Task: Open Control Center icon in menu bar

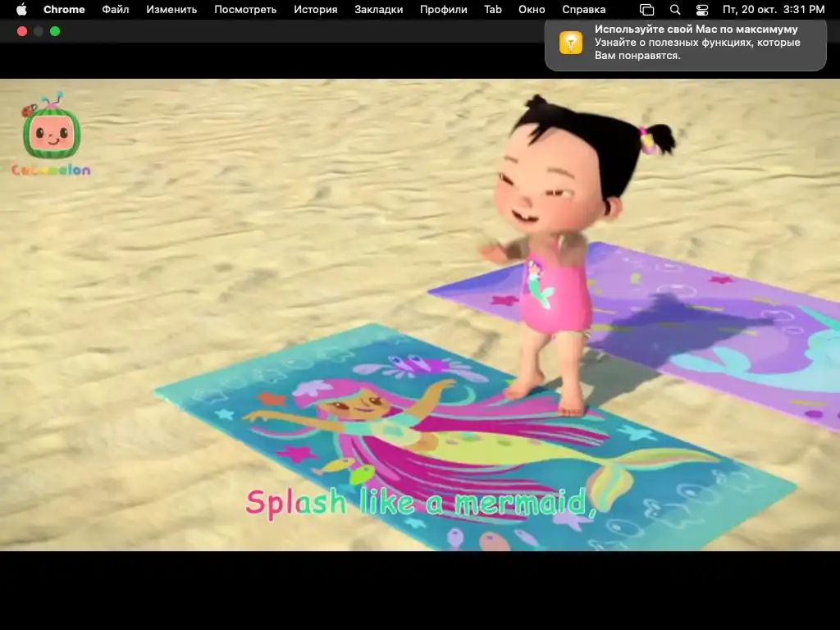Action: (702, 10)
